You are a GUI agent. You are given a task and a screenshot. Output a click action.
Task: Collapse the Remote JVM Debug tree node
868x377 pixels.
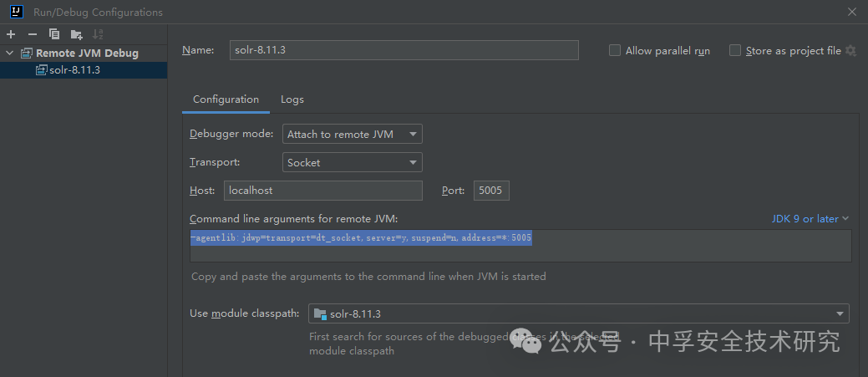pyautogui.click(x=9, y=53)
